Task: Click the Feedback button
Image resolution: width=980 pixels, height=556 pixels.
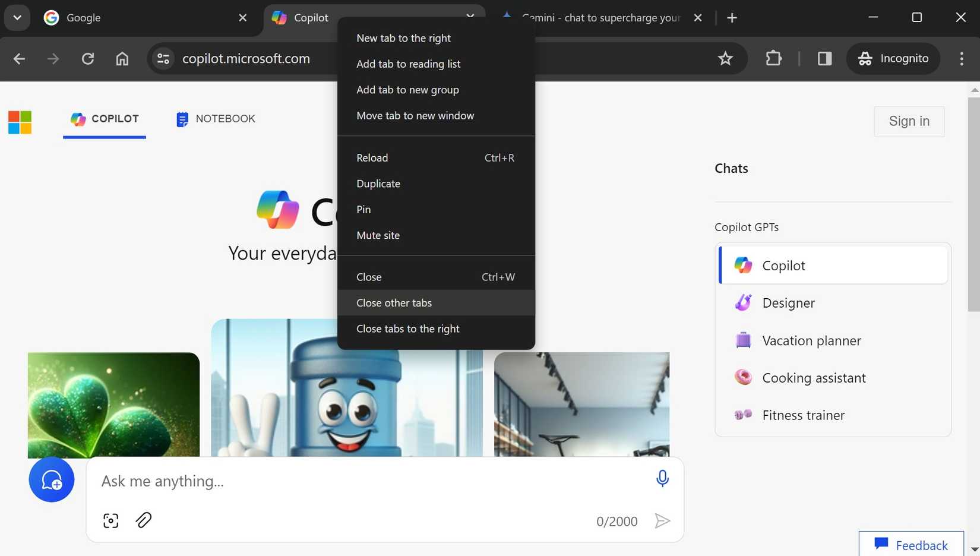Action: point(911,544)
